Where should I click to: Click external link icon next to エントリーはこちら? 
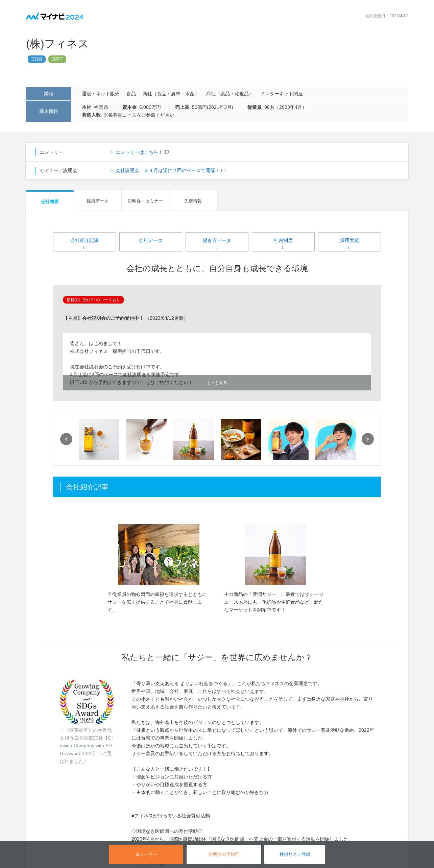[x=167, y=152]
